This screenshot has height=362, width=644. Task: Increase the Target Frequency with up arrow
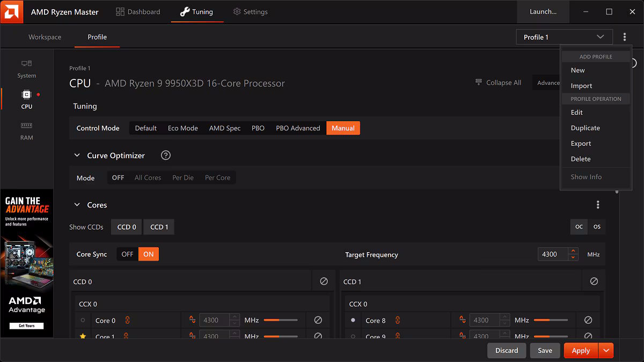(x=573, y=251)
